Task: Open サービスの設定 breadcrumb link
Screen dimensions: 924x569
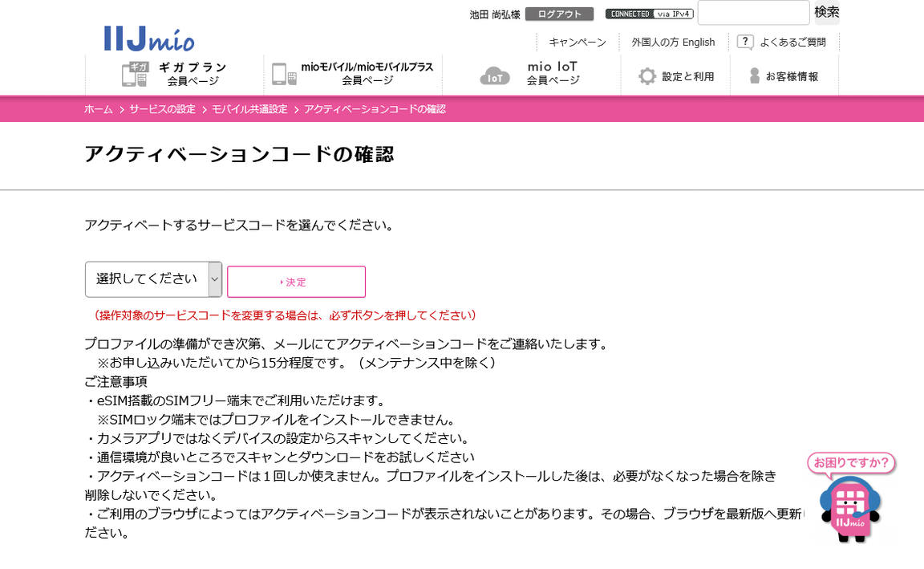Action: pyautogui.click(x=162, y=109)
